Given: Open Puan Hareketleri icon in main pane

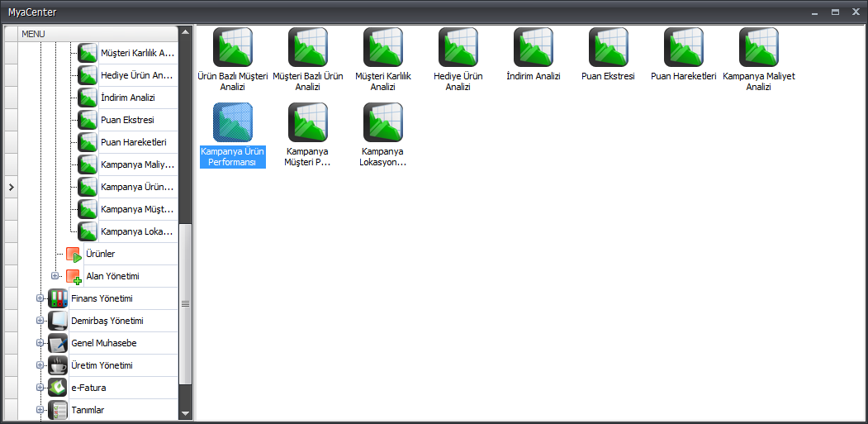Looking at the screenshot, I should [684, 47].
